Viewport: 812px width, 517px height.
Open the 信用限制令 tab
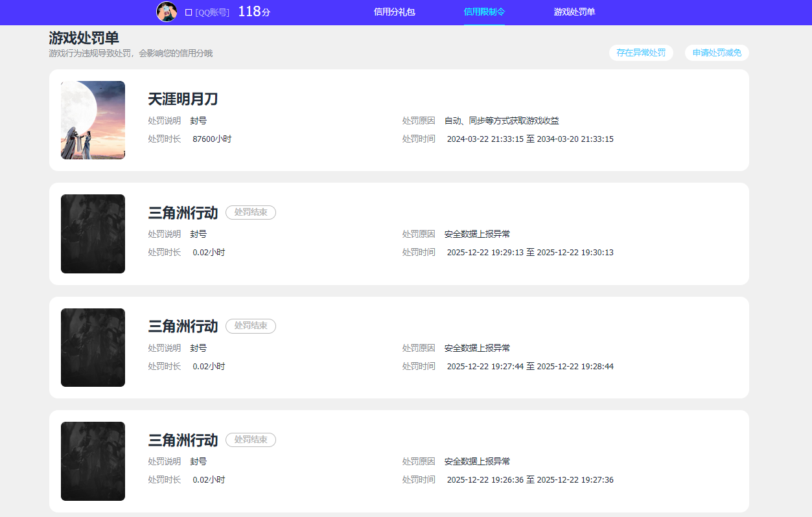point(484,11)
